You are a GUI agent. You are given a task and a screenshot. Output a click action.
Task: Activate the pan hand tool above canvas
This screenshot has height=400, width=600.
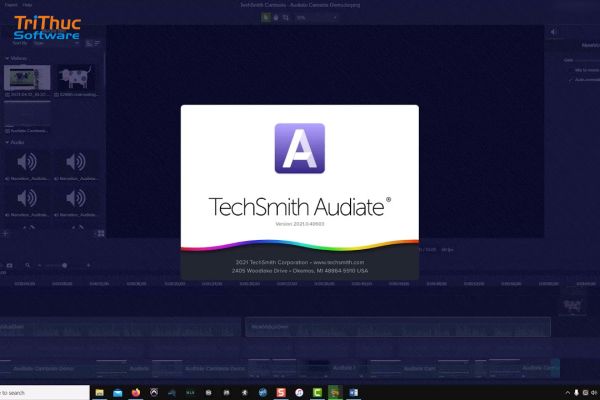tap(276, 18)
